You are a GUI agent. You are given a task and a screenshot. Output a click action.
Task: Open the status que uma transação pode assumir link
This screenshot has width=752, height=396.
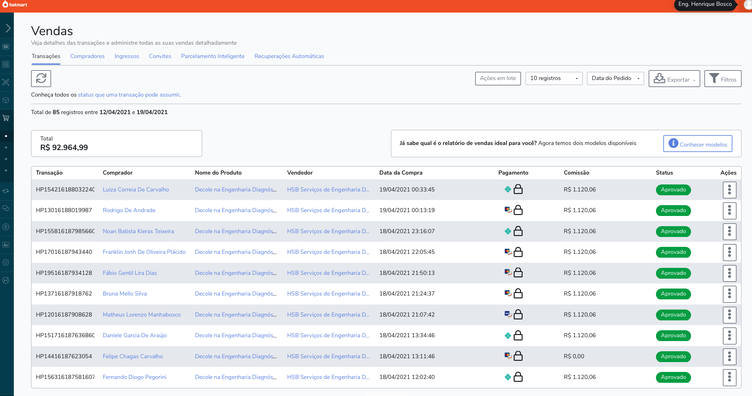point(129,95)
